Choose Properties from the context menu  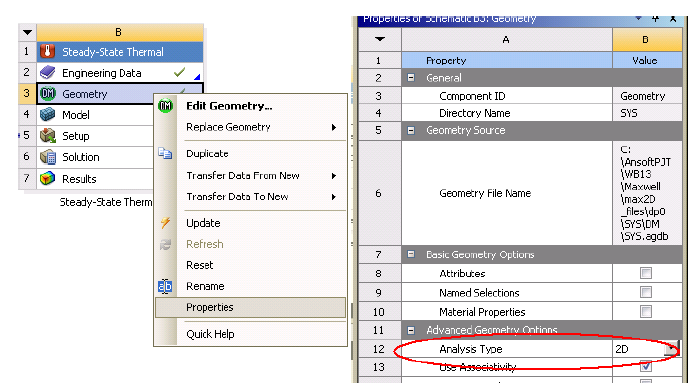(x=250, y=307)
